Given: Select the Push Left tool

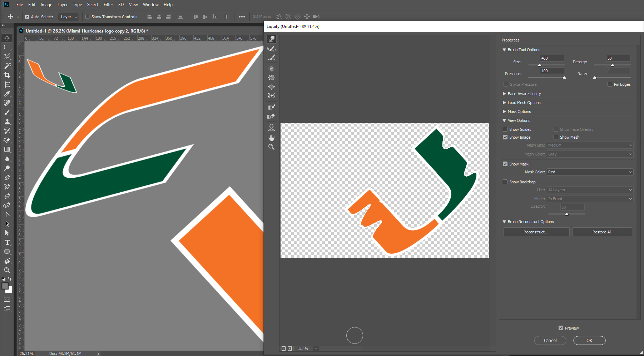Looking at the screenshot, I should pyautogui.click(x=272, y=96).
